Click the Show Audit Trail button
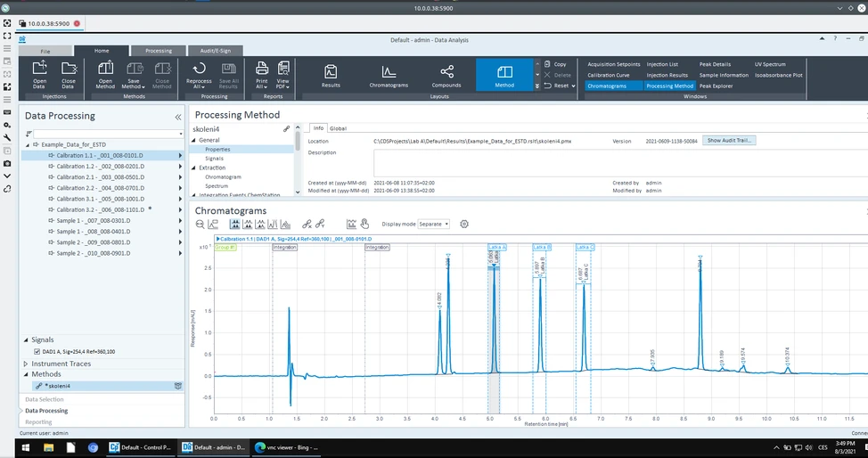Image resolution: width=868 pixels, height=458 pixels. coord(729,141)
